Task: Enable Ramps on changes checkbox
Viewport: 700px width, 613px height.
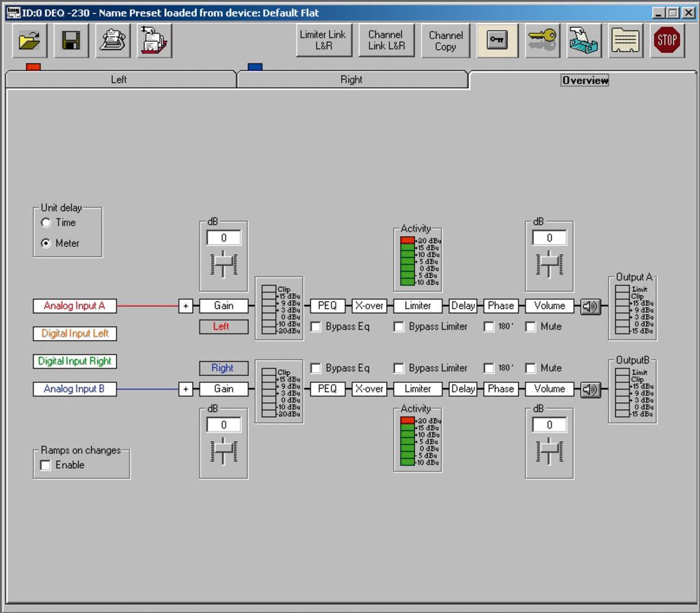Action: click(46, 465)
